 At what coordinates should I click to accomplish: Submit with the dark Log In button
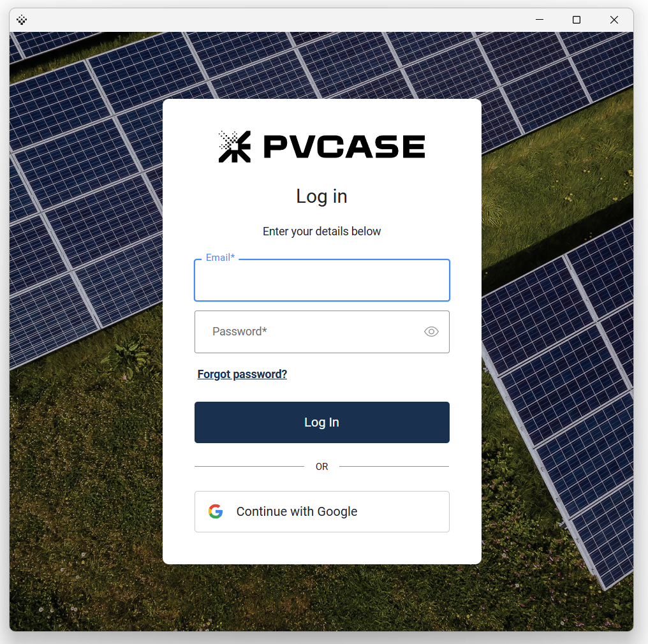coord(322,422)
